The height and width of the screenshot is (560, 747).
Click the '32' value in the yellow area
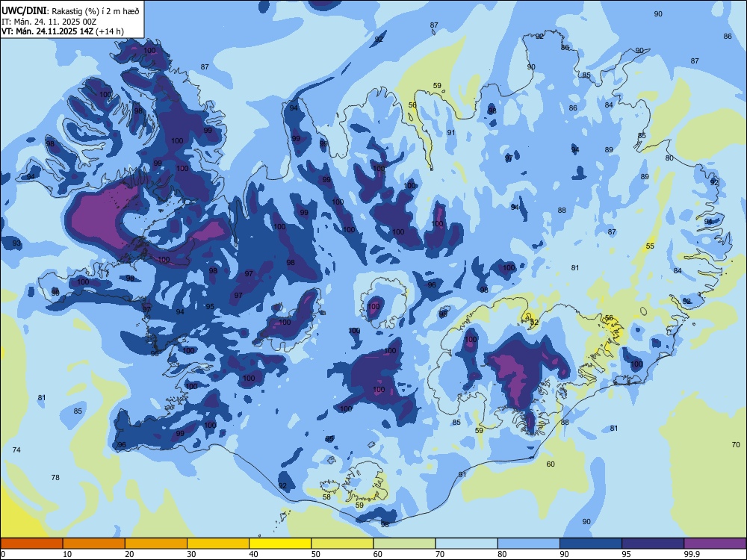[534, 323]
